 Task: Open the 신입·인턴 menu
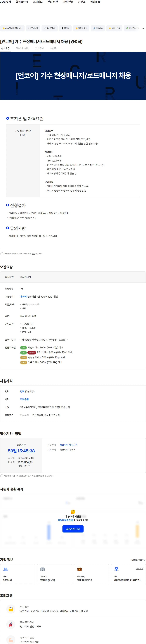53,2
